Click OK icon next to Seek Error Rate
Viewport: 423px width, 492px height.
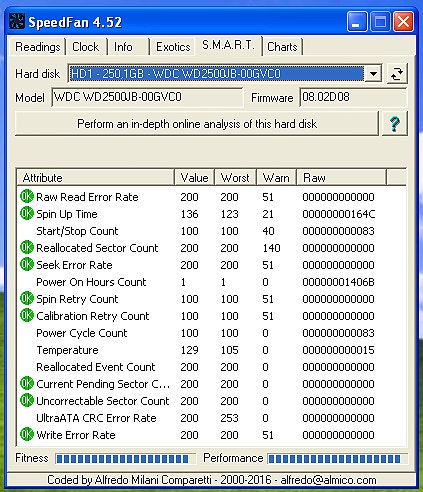(27, 264)
